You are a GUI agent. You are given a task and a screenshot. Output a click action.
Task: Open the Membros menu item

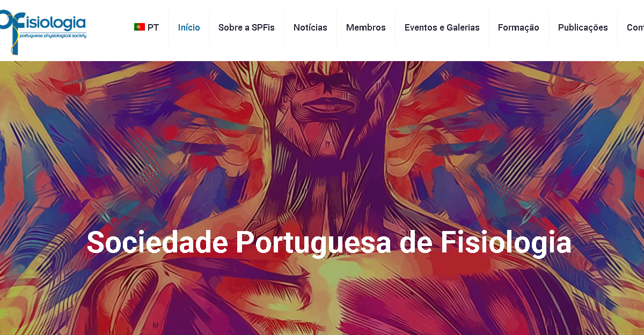click(366, 27)
